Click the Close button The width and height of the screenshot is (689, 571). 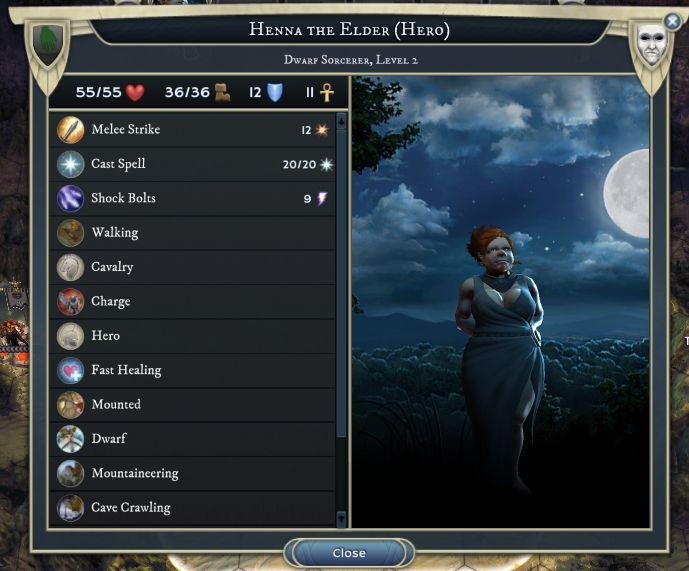(349, 553)
